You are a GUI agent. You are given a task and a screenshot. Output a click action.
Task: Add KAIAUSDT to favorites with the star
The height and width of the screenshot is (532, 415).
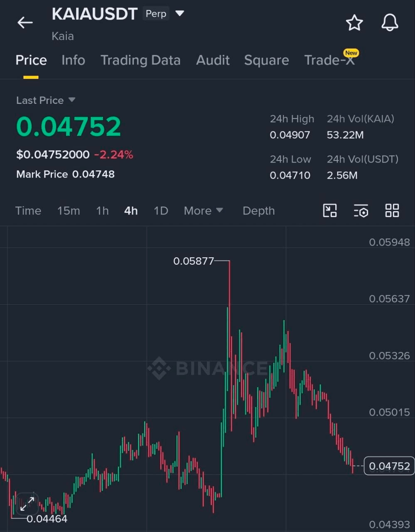354,22
